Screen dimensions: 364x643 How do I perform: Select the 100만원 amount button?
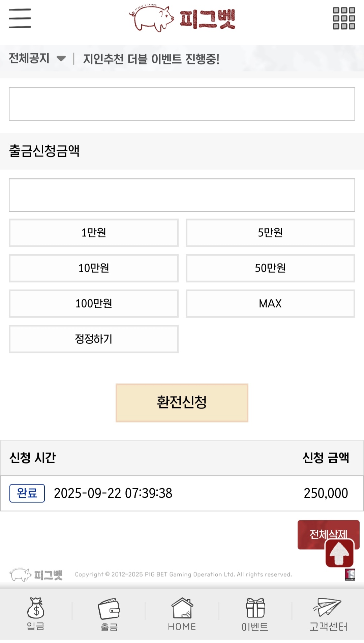(94, 303)
